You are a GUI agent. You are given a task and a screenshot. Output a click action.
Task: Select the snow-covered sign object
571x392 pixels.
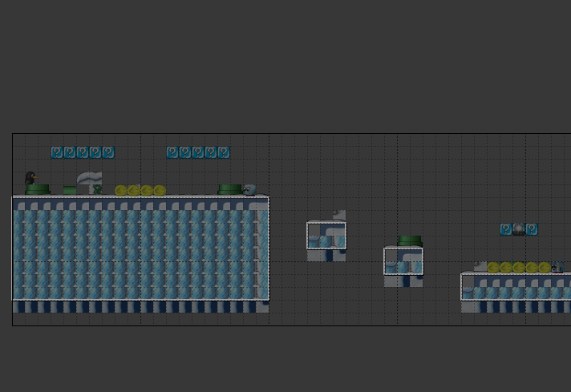click(90, 178)
